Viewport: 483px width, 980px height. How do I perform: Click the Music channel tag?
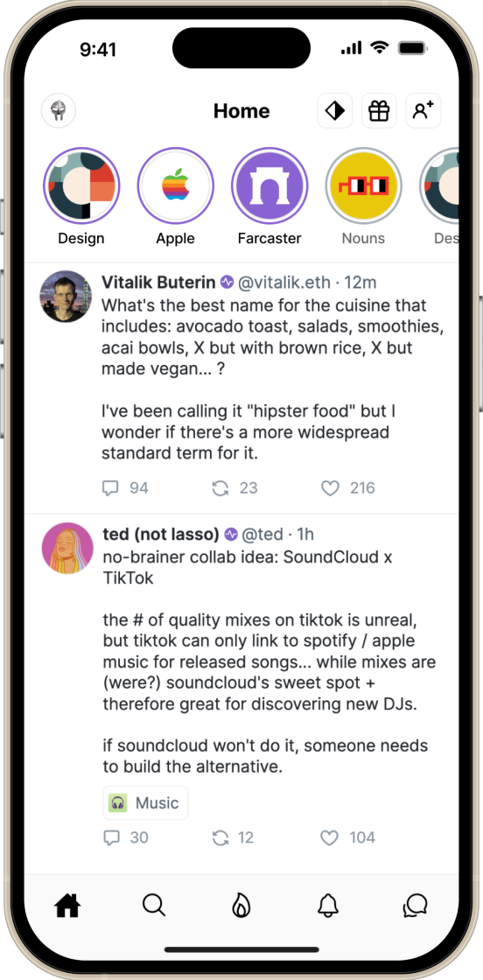click(x=145, y=802)
